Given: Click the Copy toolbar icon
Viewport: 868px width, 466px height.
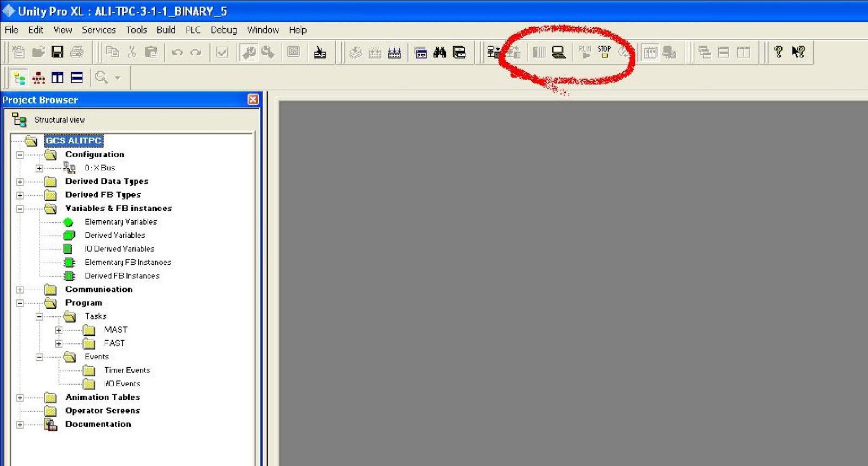Looking at the screenshot, I should click(x=112, y=52).
